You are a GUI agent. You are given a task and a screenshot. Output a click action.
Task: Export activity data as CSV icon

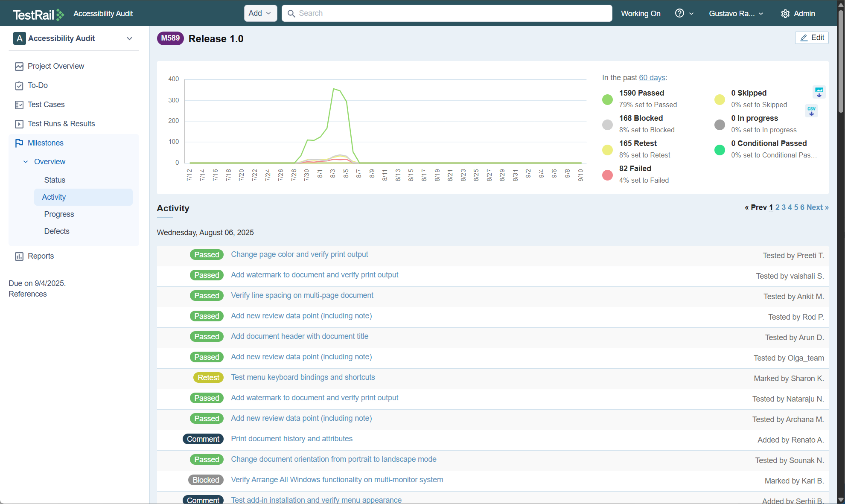tap(811, 111)
